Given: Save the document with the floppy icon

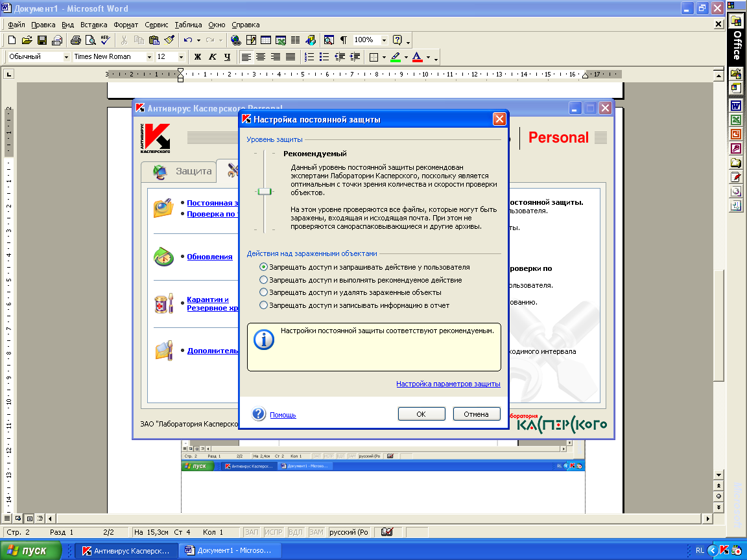Looking at the screenshot, I should pos(42,40).
